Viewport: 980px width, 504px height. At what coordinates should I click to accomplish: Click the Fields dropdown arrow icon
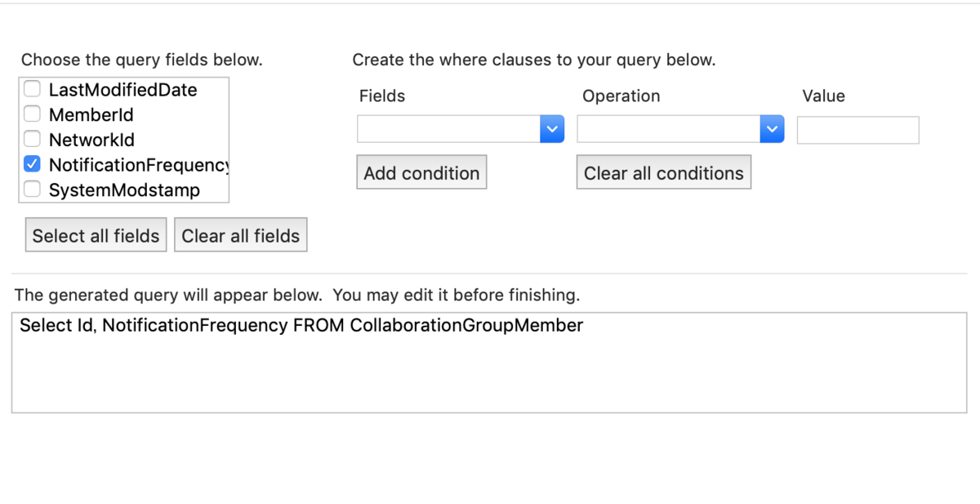click(553, 129)
